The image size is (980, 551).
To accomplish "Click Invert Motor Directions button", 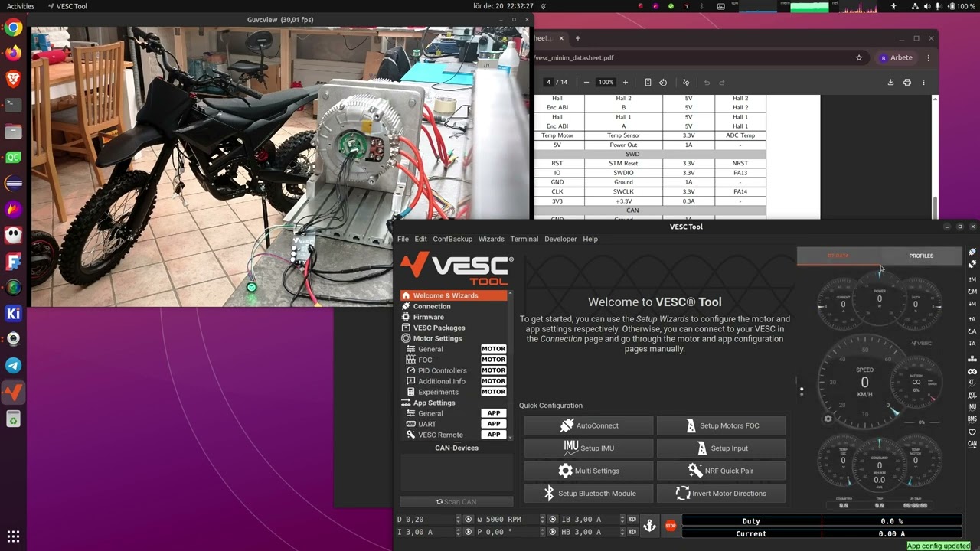I will click(721, 494).
